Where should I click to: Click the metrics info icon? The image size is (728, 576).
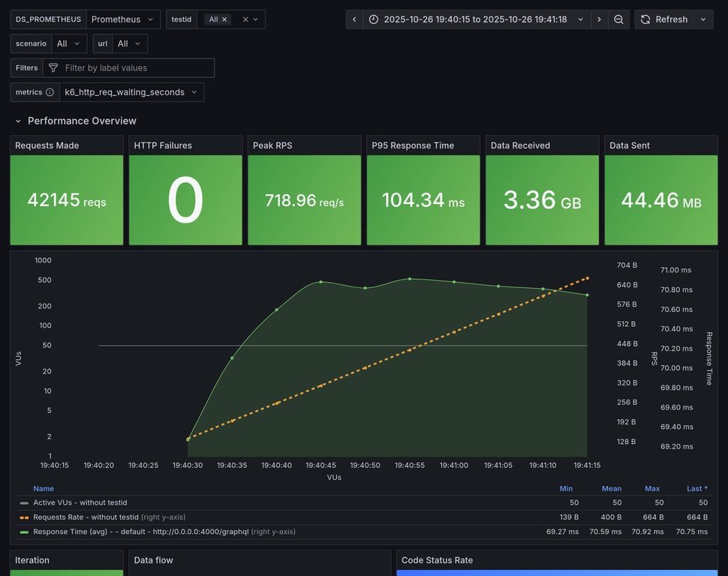(x=50, y=92)
